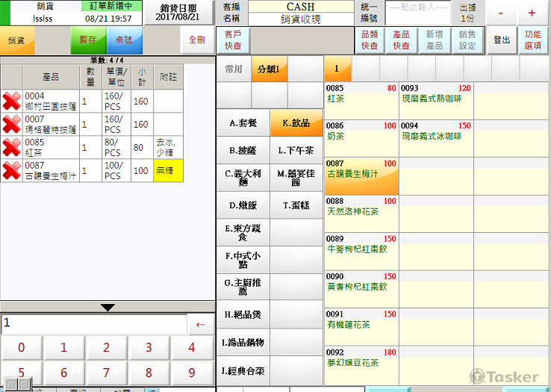Click the yellow 無糖 note cell
The width and height of the screenshot is (551, 392).
tap(167, 169)
